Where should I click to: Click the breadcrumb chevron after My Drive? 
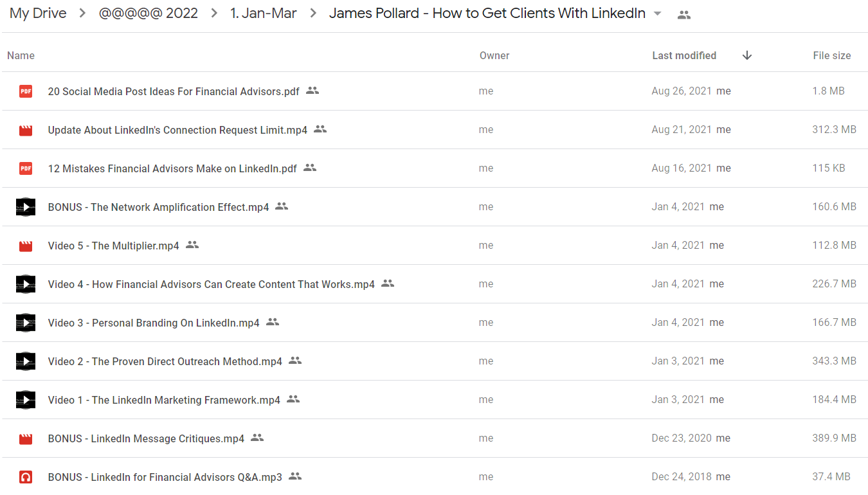(82, 14)
